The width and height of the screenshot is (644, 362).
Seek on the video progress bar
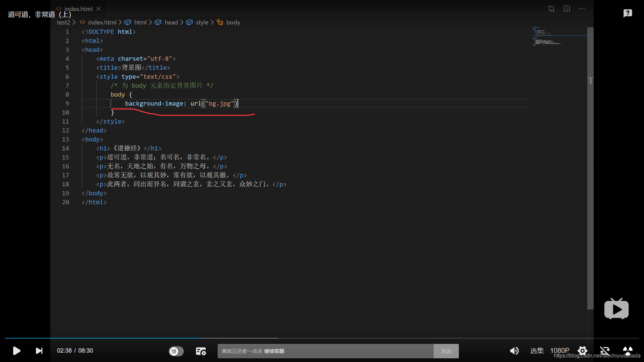[x=322, y=338]
